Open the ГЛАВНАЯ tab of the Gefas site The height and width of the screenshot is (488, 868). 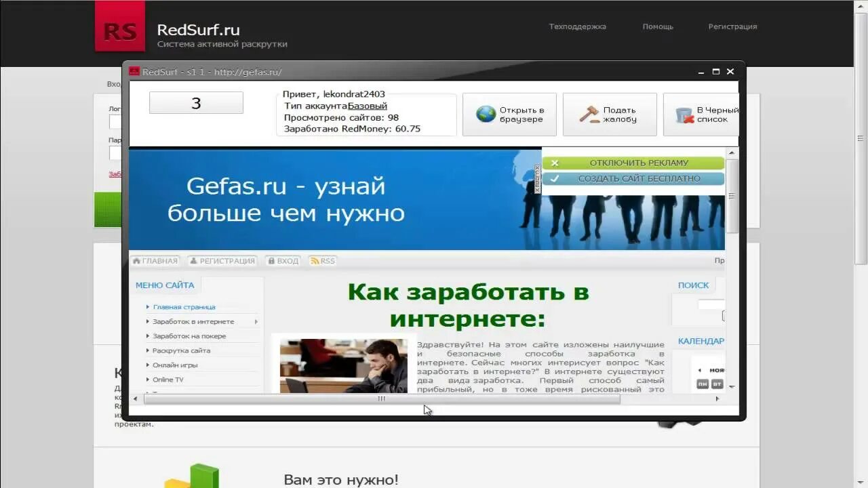tap(155, 261)
